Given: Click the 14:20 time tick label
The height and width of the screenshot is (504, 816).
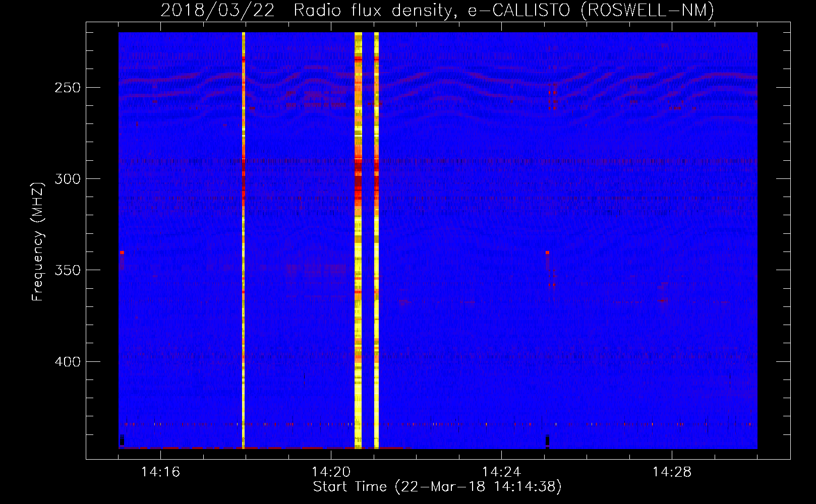Looking at the screenshot, I should coord(331,472).
